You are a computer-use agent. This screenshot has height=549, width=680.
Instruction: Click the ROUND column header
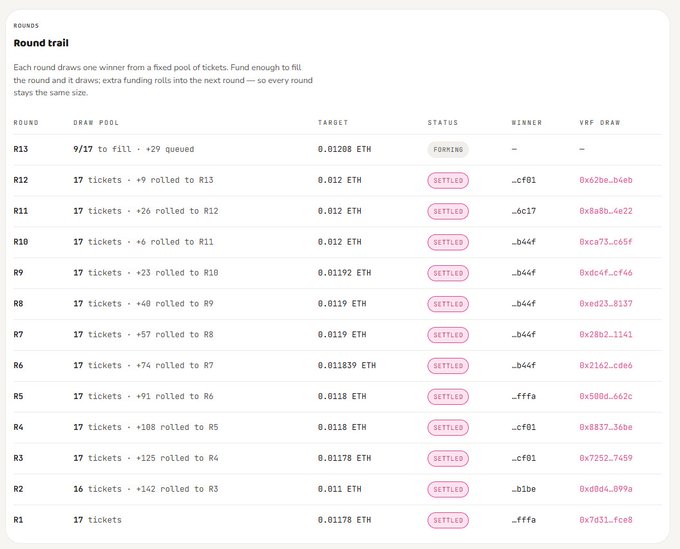pos(26,123)
